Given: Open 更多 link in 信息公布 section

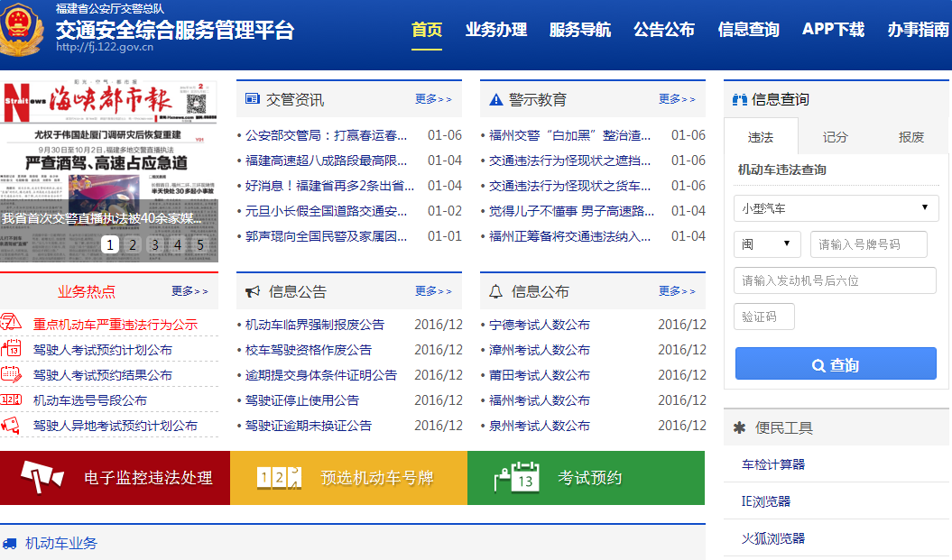Looking at the screenshot, I should [677, 291].
